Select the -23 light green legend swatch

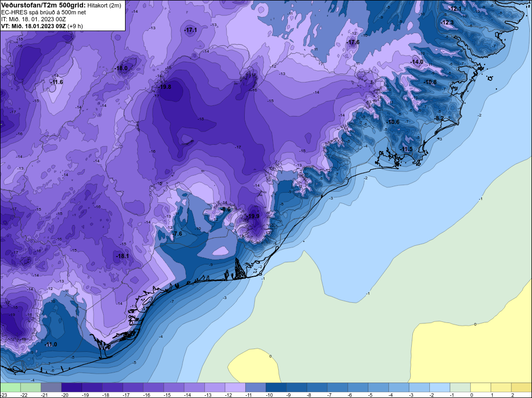(x=10, y=387)
